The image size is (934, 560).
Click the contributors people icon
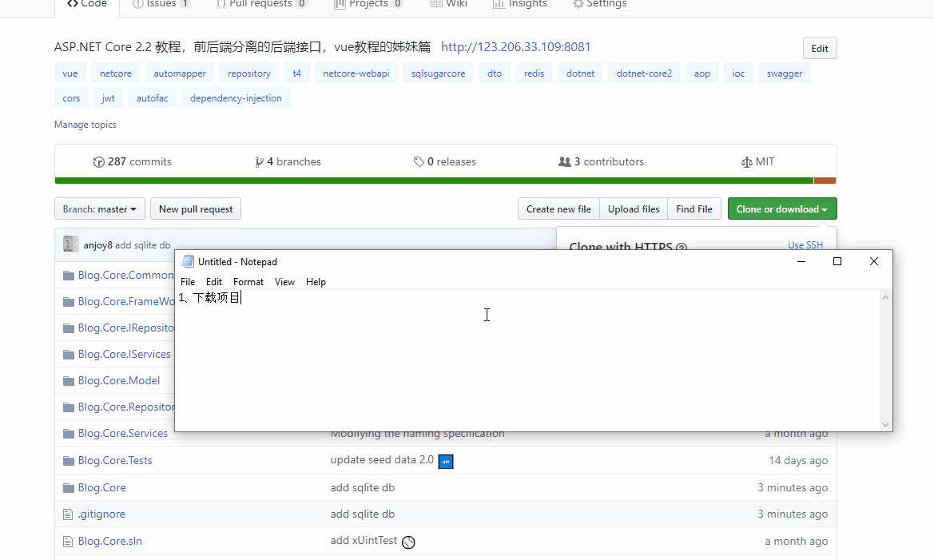(565, 162)
